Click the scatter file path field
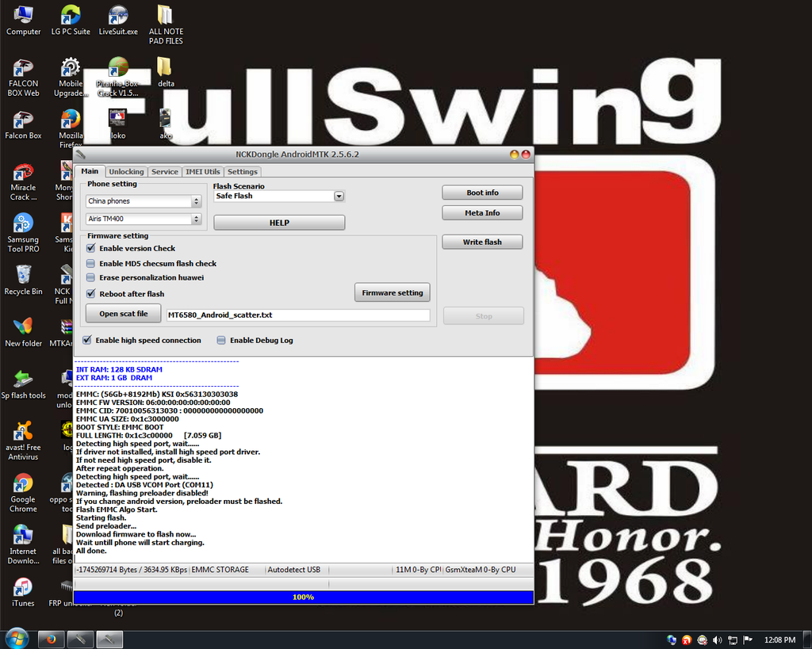This screenshot has height=649, width=812. pos(297,315)
